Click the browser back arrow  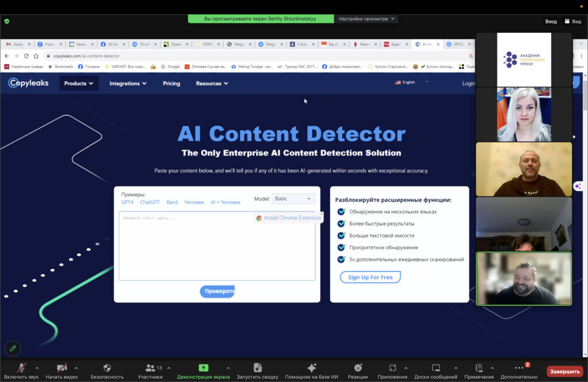click(7, 56)
